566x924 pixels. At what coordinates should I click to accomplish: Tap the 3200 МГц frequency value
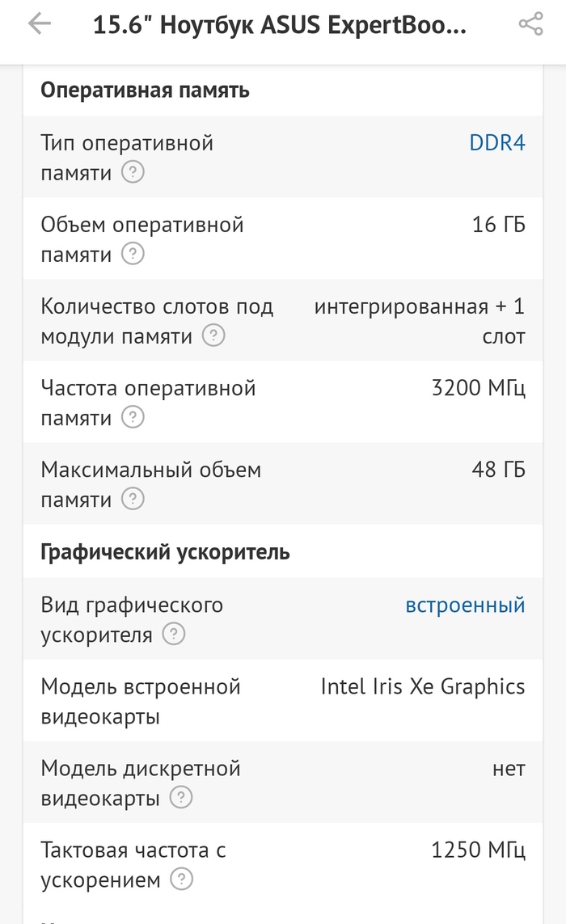tap(479, 388)
